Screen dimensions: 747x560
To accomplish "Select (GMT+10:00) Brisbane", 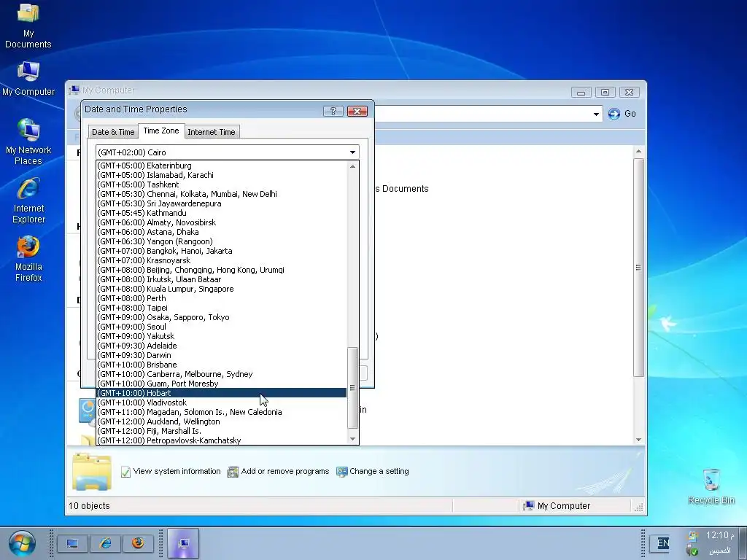I will 222,365.
